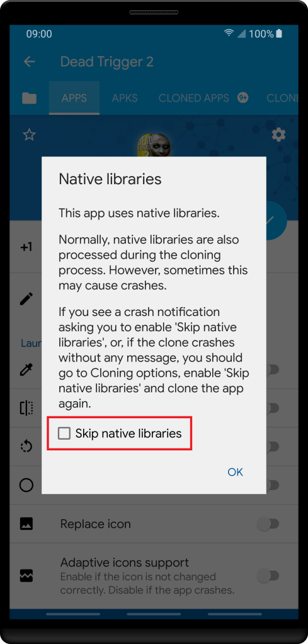Image resolution: width=308 pixels, height=644 pixels.
Task: Click the Dead Trigger 2 app icon
Action: click(154, 146)
